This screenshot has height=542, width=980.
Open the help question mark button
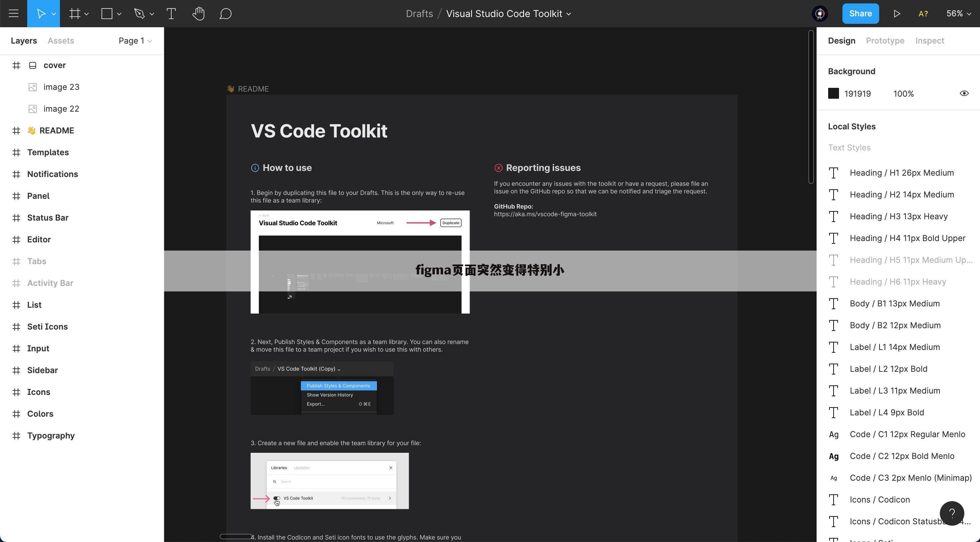[952, 513]
